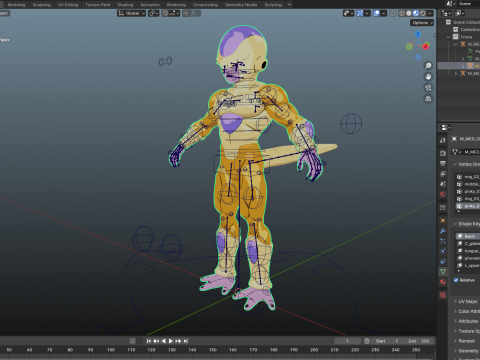Toggle viewport overlays display
This screenshot has height=360, width=480.
pos(376,13)
